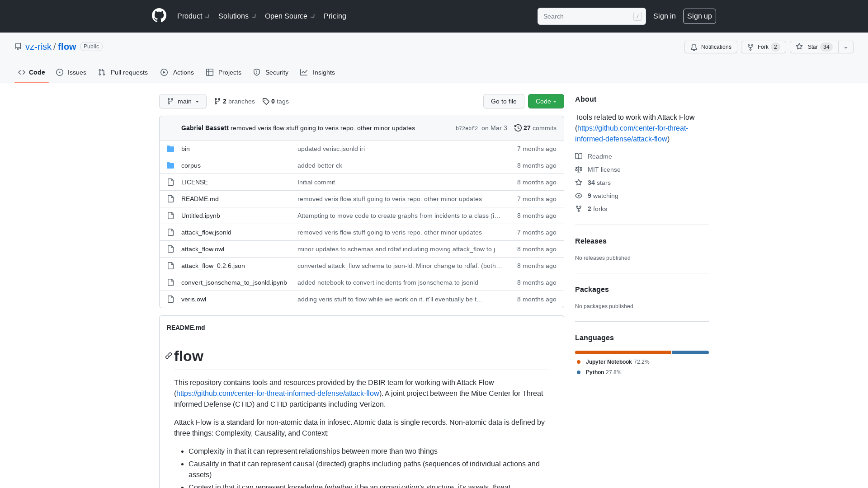Click the attack_flow_0.2.6.json file icon
The image size is (868, 488).
click(170, 266)
